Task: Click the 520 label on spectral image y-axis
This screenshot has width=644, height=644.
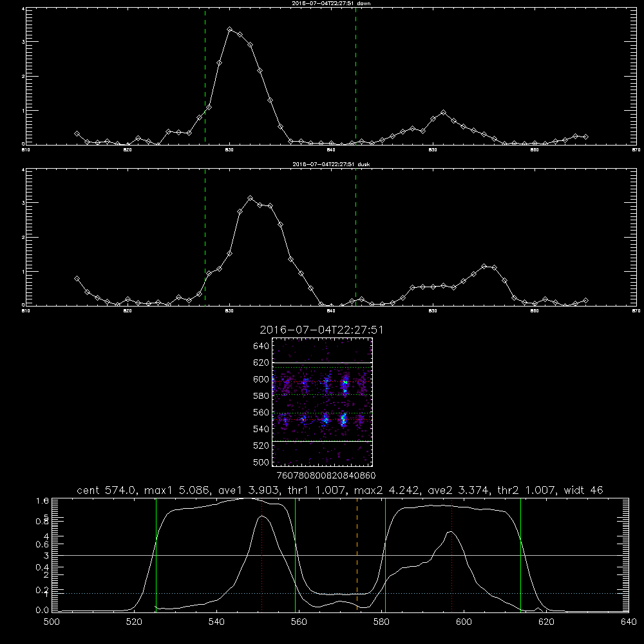Action: (x=261, y=446)
